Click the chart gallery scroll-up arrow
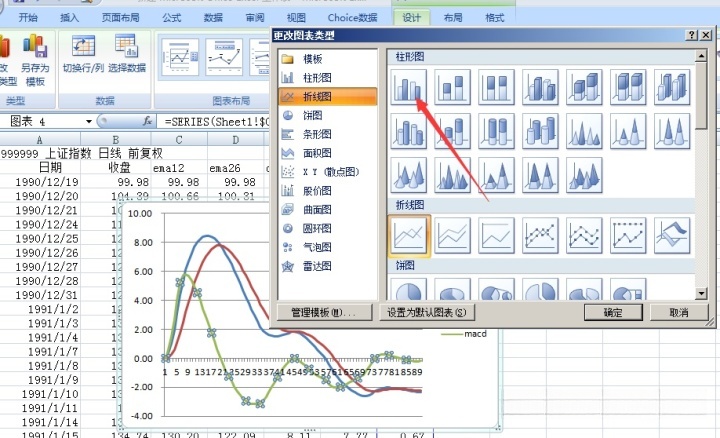 tap(701, 56)
